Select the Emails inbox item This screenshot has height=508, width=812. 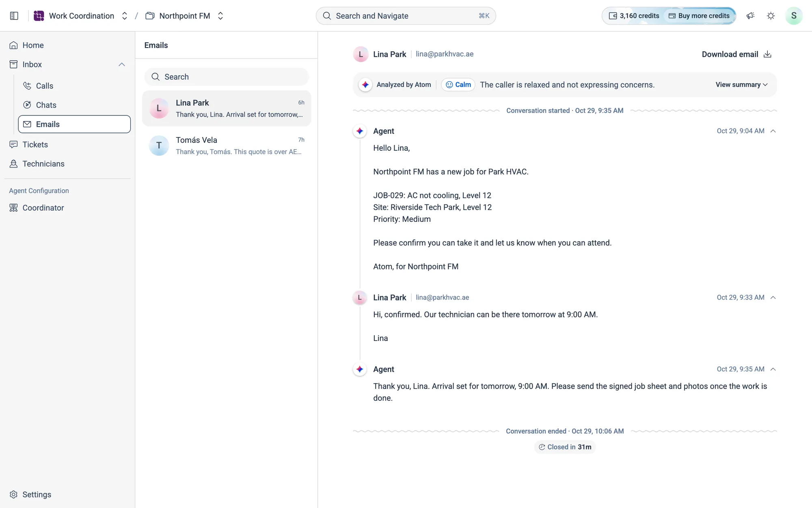(x=74, y=124)
